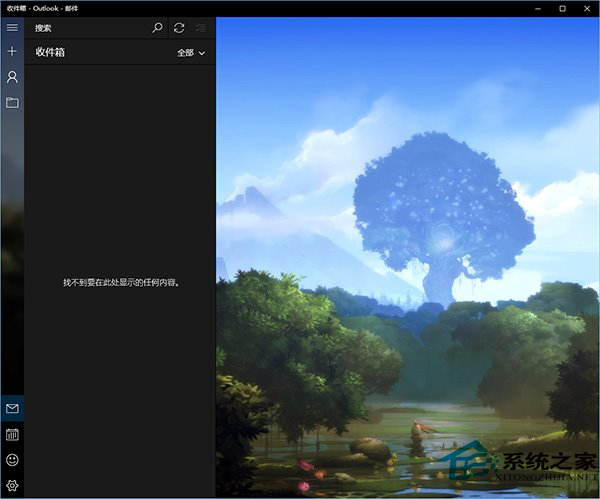
Task: Expand the hamburger navigation menu
Action: (12, 28)
